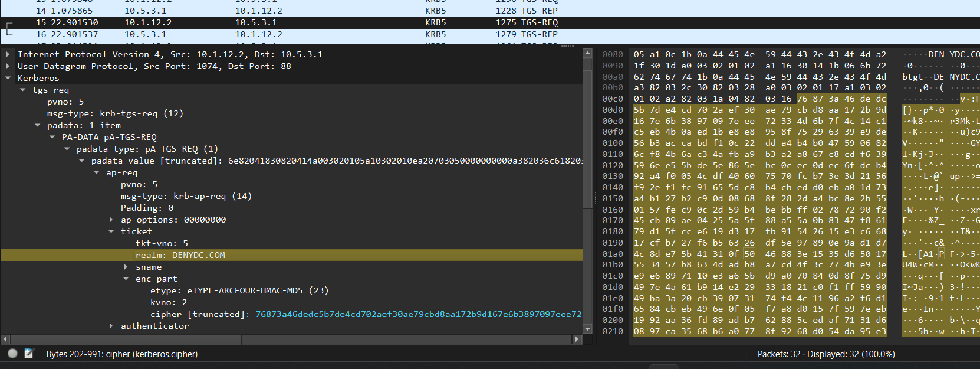Collapse the padata-value node

point(81,161)
